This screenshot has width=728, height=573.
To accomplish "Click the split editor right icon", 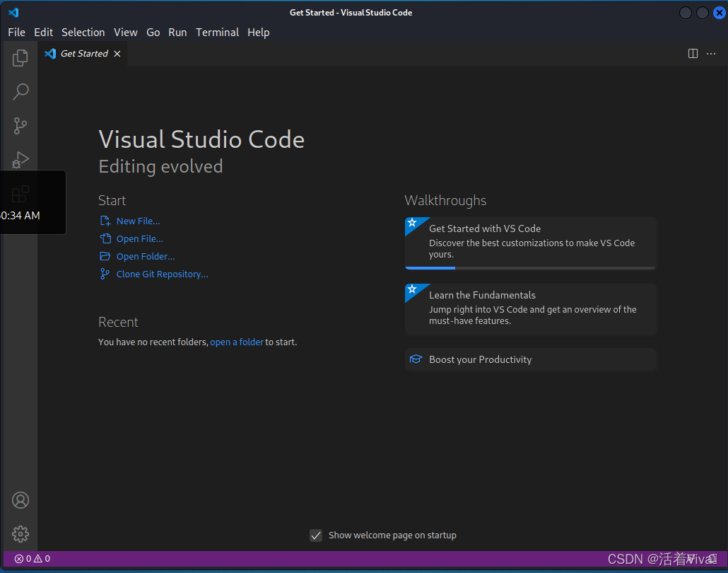I will [x=693, y=54].
